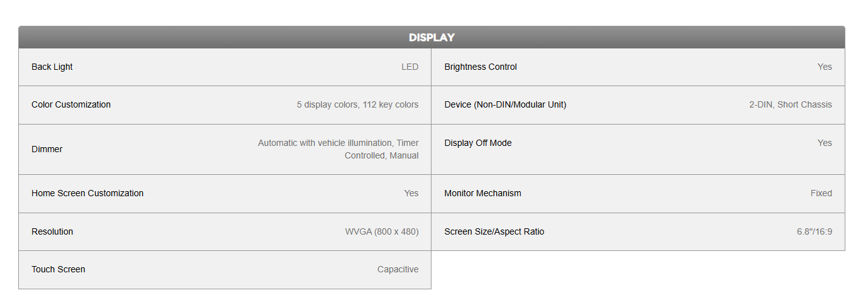Click the DISPLAY section header
The image size is (868, 300).
(x=431, y=37)
